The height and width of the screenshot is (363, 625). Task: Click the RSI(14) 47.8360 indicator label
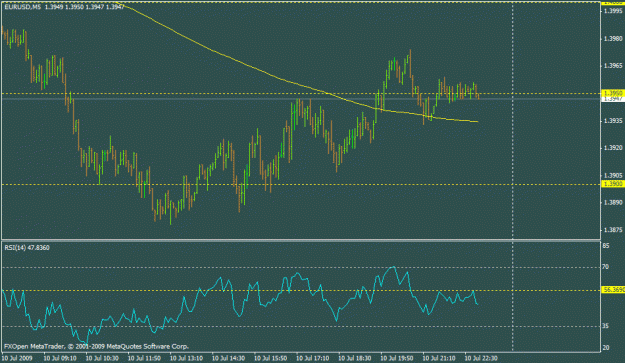point(27,248)
